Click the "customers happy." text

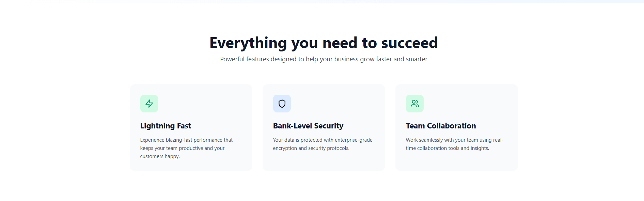tap(160, 156)
